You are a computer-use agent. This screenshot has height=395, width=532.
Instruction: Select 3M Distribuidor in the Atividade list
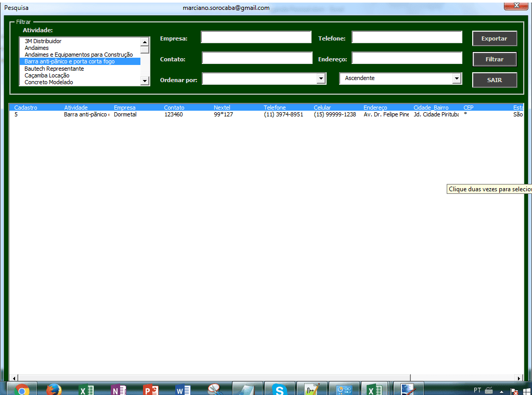43,41
